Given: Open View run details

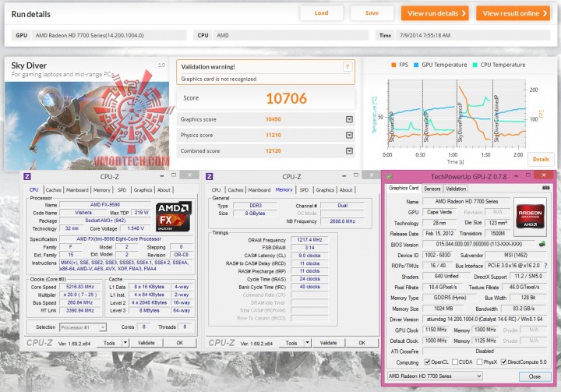Looking at the screenshot, I should pyautogui.click(x=435, y=13).
